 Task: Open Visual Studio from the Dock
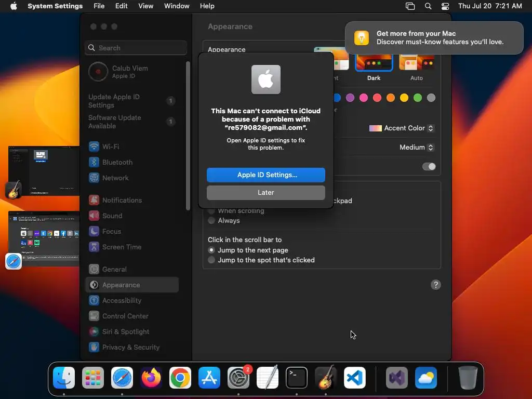point(396,378)
